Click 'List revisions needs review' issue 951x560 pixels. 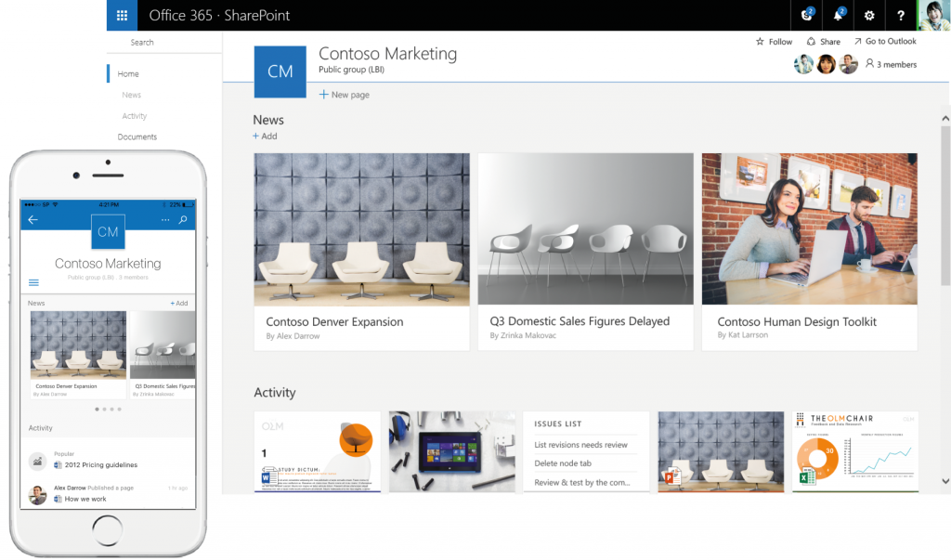[580, 445]
